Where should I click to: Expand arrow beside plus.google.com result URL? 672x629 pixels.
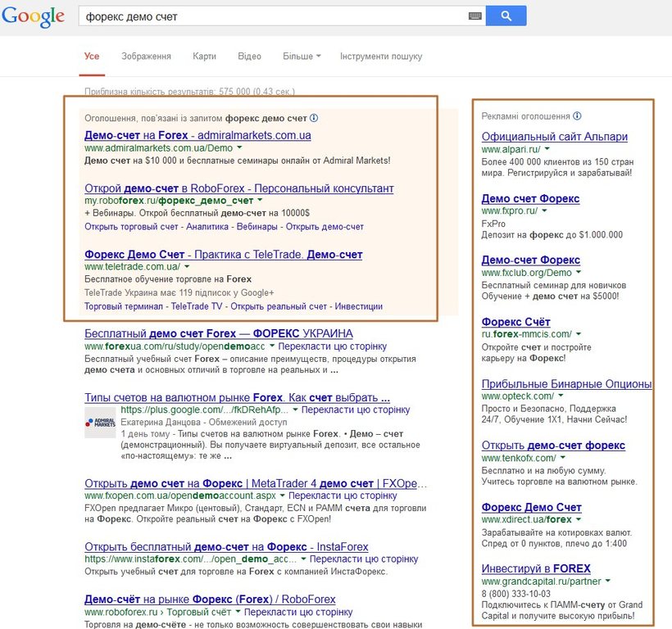click(295, 410)
